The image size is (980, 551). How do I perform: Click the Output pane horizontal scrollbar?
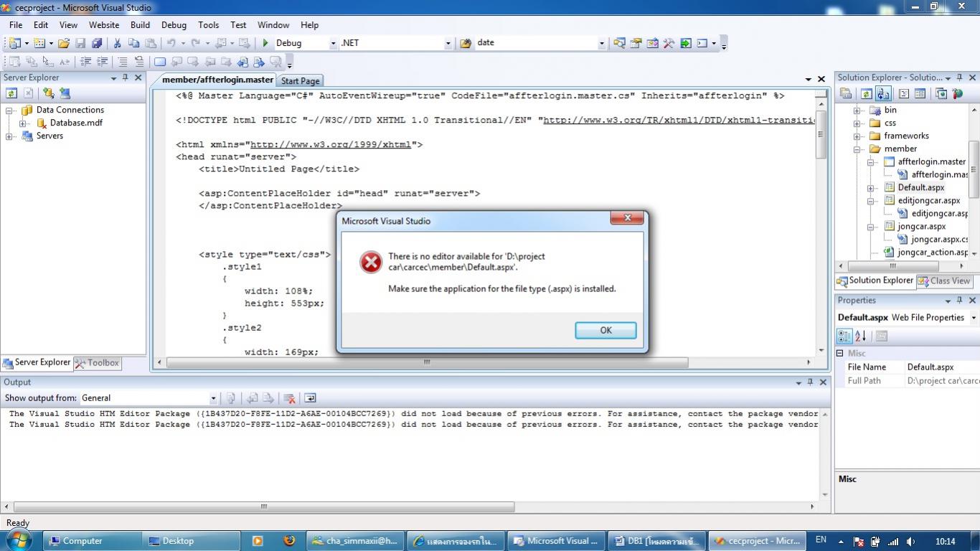tap(264, 507)
